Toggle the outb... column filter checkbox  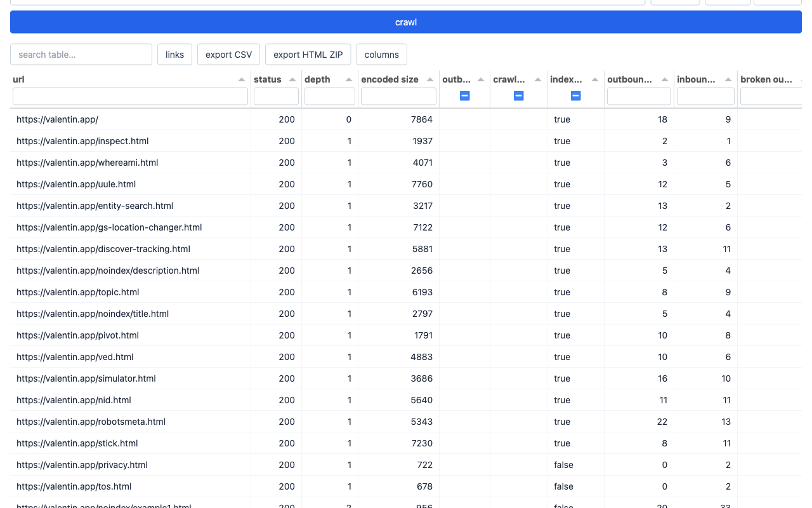(x=464, y=96)
